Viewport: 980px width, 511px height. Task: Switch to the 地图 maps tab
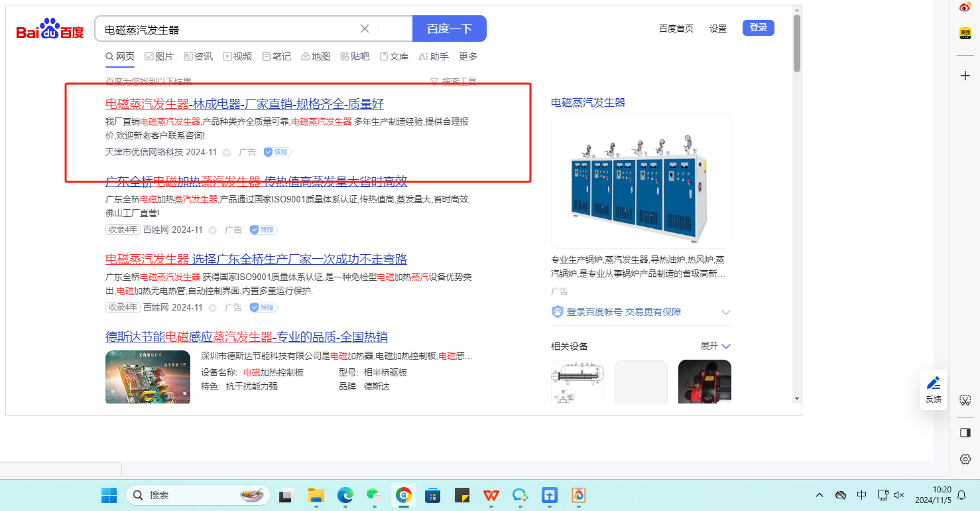pos(316,56)
